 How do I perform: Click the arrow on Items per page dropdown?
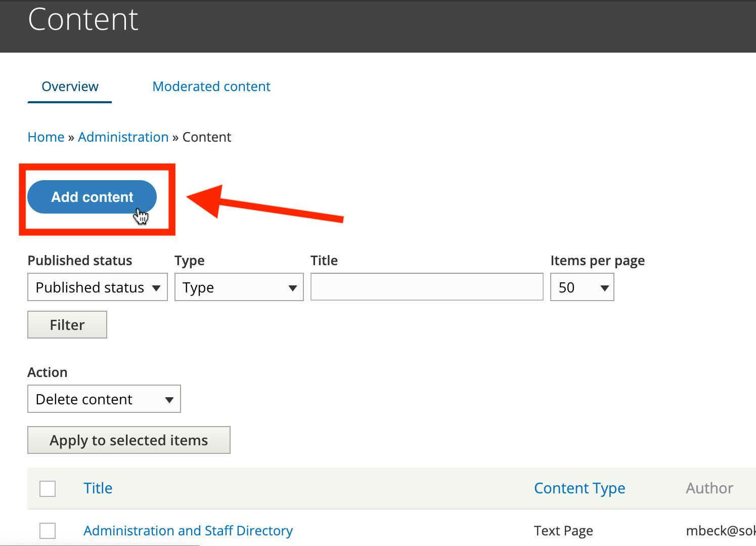(604, 288)
